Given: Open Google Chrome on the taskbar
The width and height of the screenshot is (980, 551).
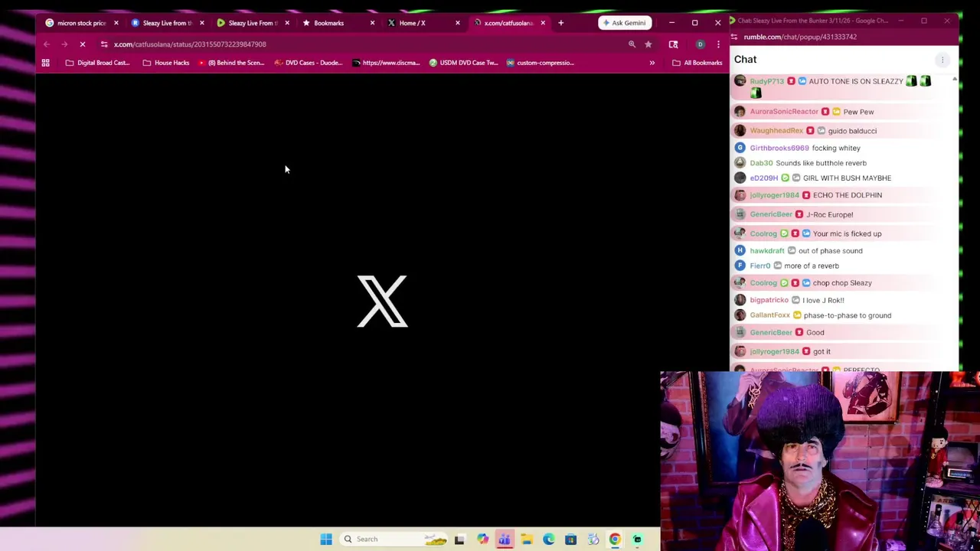Looking at the screenshot, I should coord(615,540).
